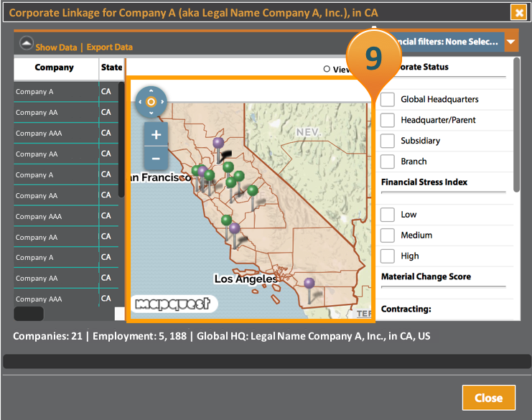Click the Financial Stress Index heading
The width and height of the screenshot is (532, 420).
coord(424,182)
